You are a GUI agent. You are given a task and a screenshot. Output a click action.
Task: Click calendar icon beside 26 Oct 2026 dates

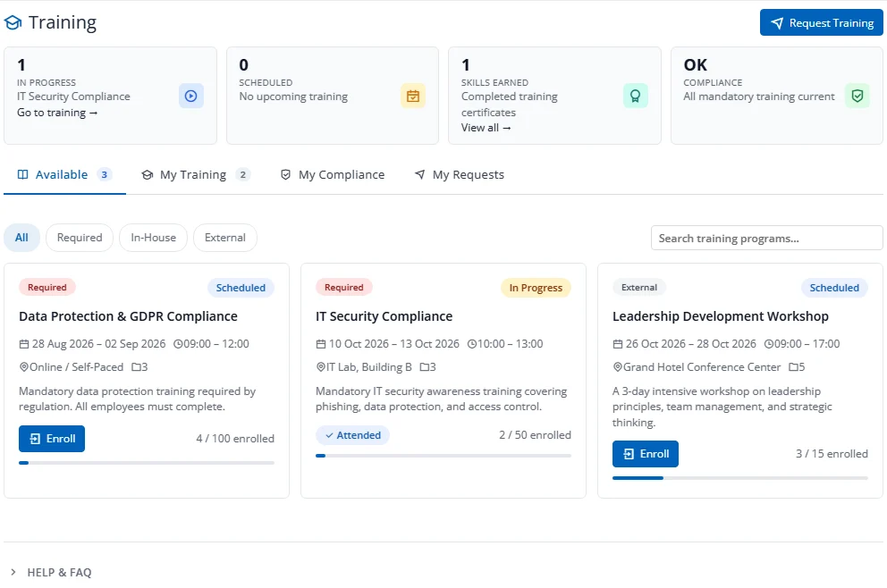pos(618,344)
